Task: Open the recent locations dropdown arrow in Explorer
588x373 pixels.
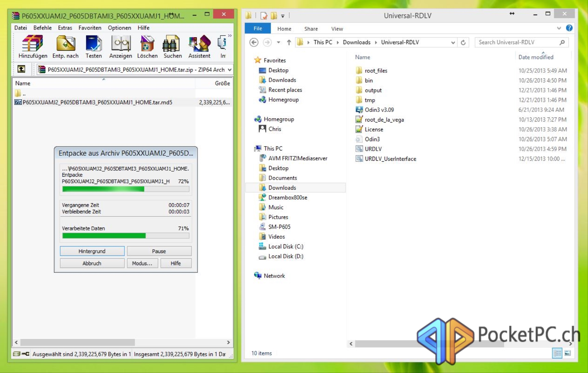Action: (x=278, y=43)
